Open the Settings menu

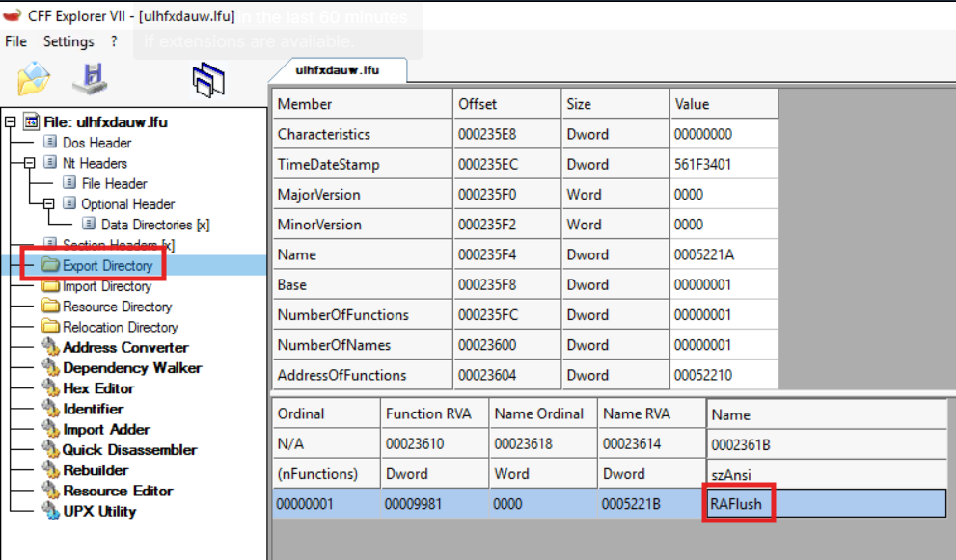(68, 41)
